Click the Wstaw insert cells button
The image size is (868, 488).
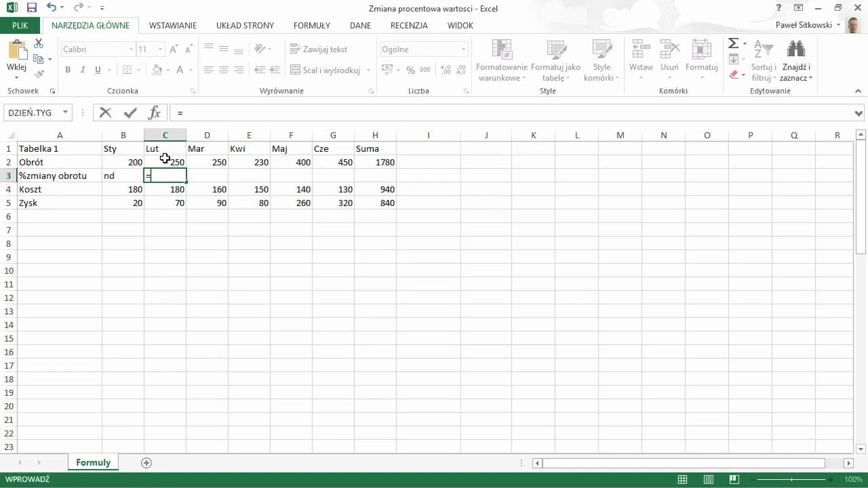(641, 60)
